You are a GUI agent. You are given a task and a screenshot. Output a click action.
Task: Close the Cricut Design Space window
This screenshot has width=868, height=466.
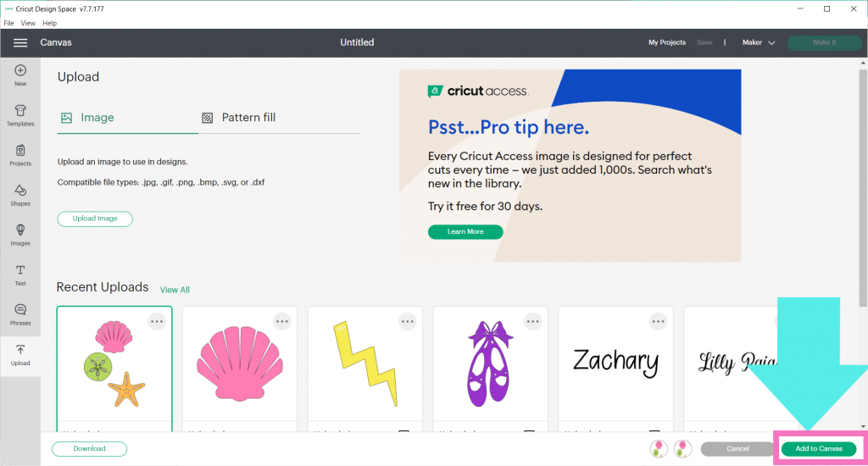click(x=854, y=8)
